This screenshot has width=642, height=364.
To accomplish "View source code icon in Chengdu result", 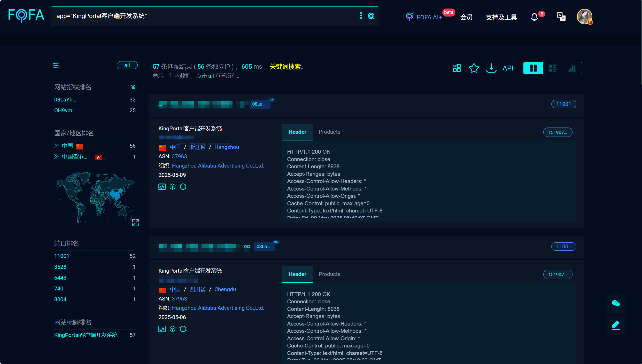I will (162, 329).
